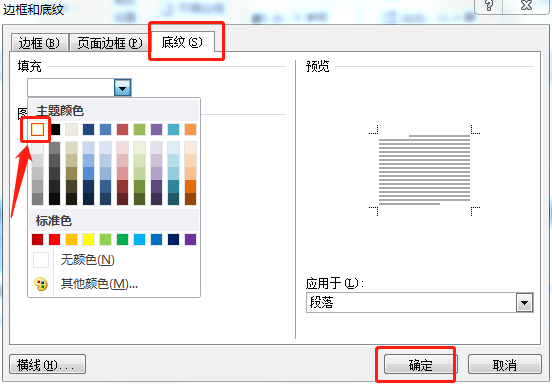Select standard purple swatch
Viewport: 552px width, 384px height.
(190, 239)
